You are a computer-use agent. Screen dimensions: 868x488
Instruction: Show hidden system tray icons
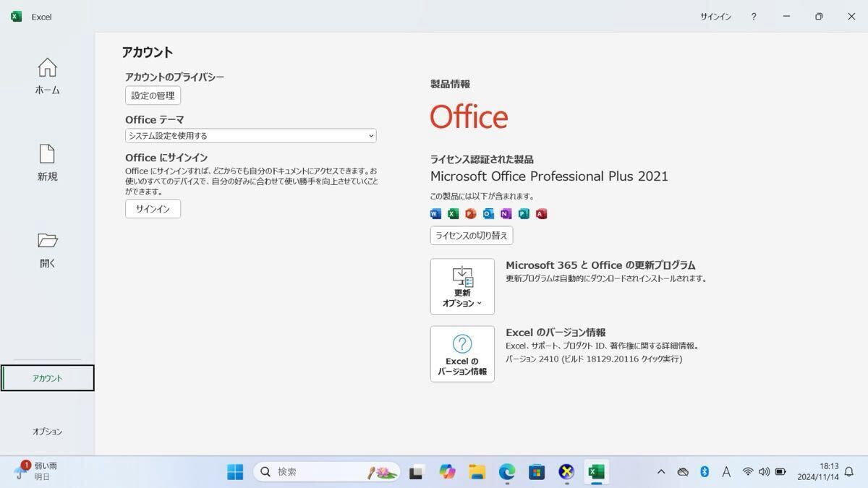[x=661, y=472]
